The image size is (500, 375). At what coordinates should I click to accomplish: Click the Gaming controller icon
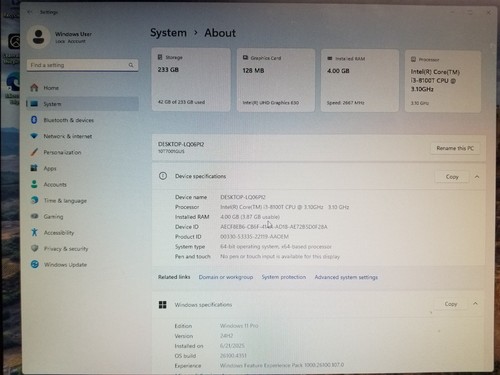point(34,216)
